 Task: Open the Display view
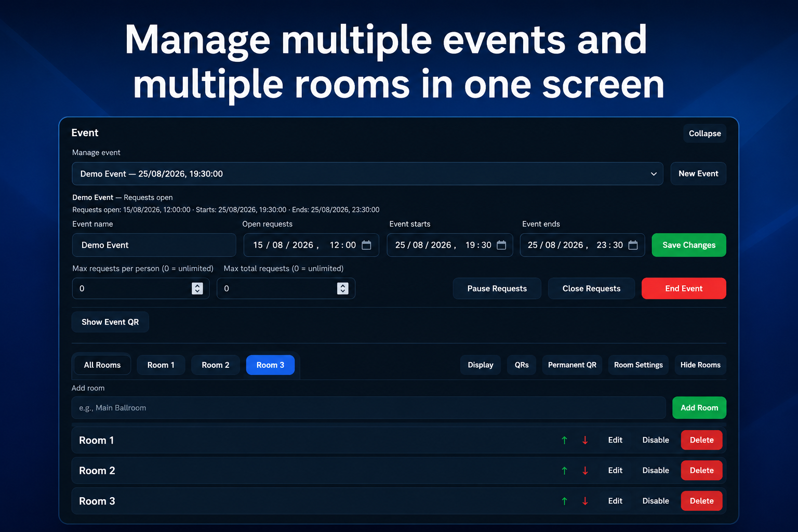(481, 365)
